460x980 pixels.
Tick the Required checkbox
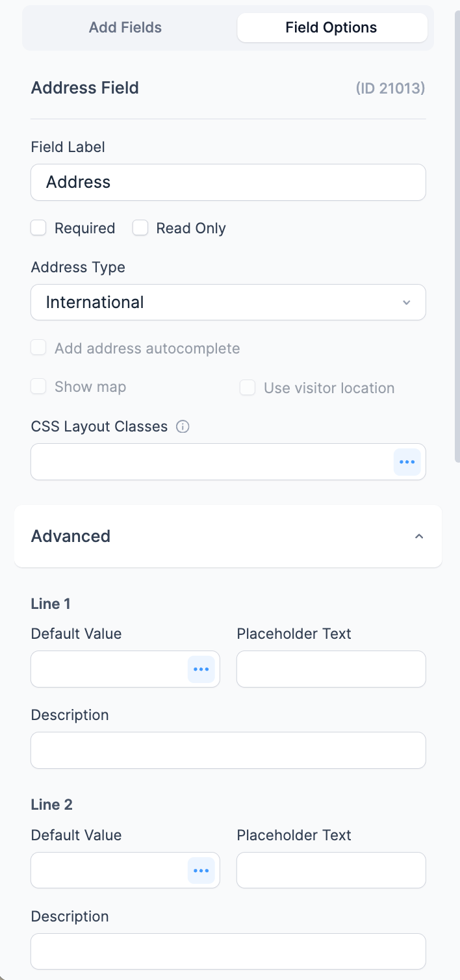(x=39, y=228)
